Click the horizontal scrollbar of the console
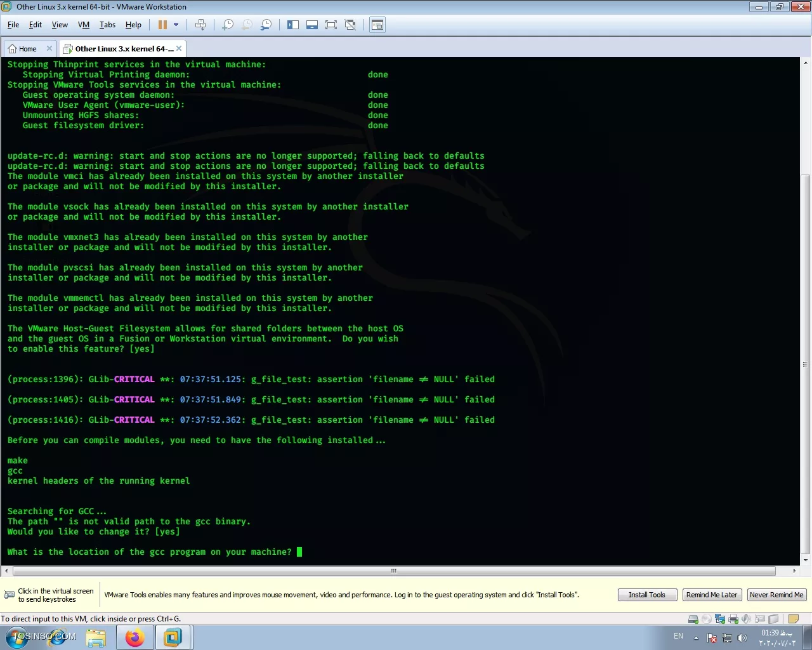The image size is (812, 650). [393, 571]
